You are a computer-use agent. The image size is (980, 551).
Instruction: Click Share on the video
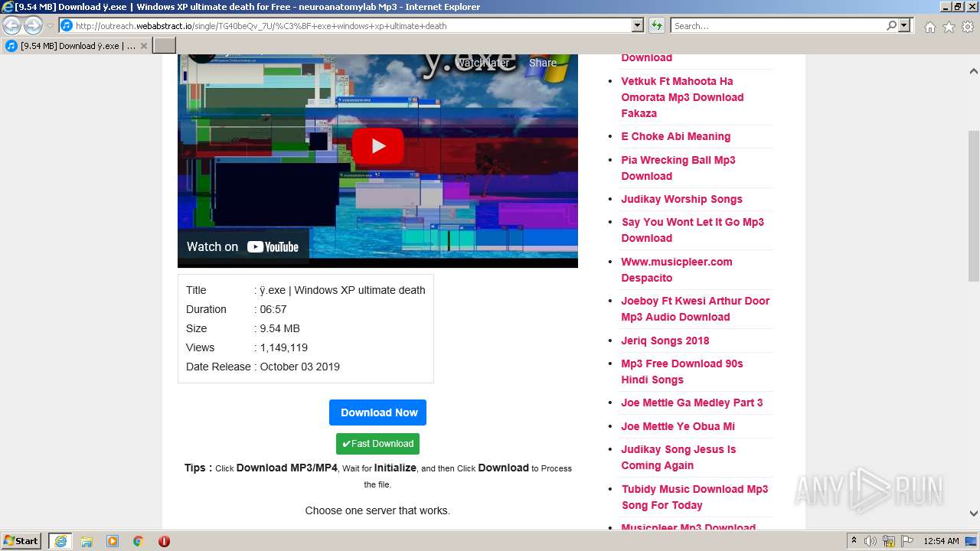coord(543,63)
